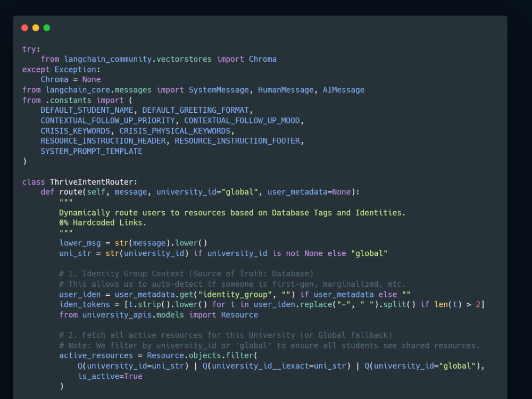Click '.constants' module name
The height and width of the screenshot is (399, 532).
pyautogui.click(x=68, y=100)
